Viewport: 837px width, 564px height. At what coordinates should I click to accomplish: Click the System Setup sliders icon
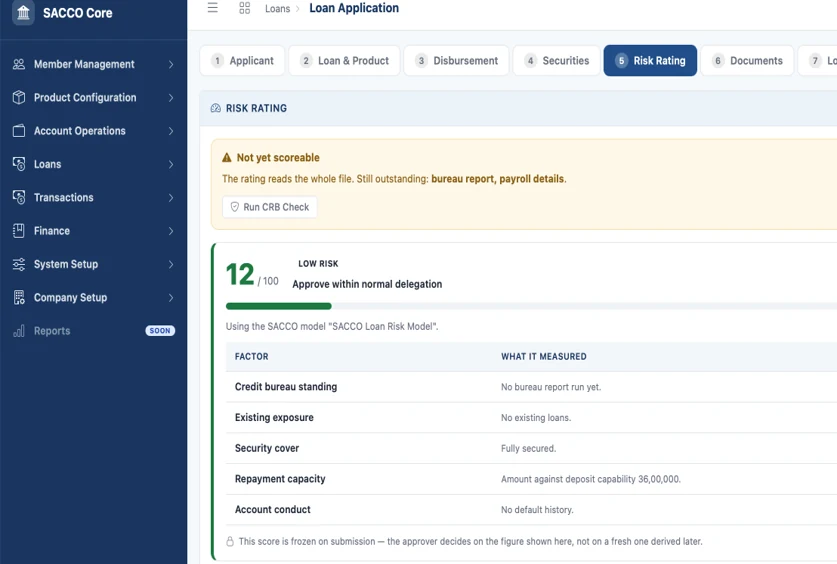[x=19, y=264]
